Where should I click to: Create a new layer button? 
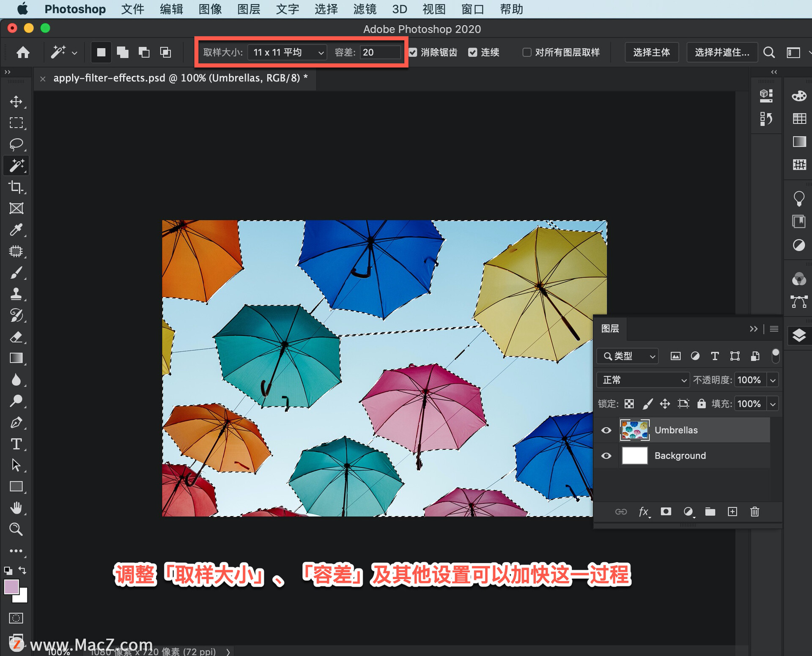(x=732, y=512)
